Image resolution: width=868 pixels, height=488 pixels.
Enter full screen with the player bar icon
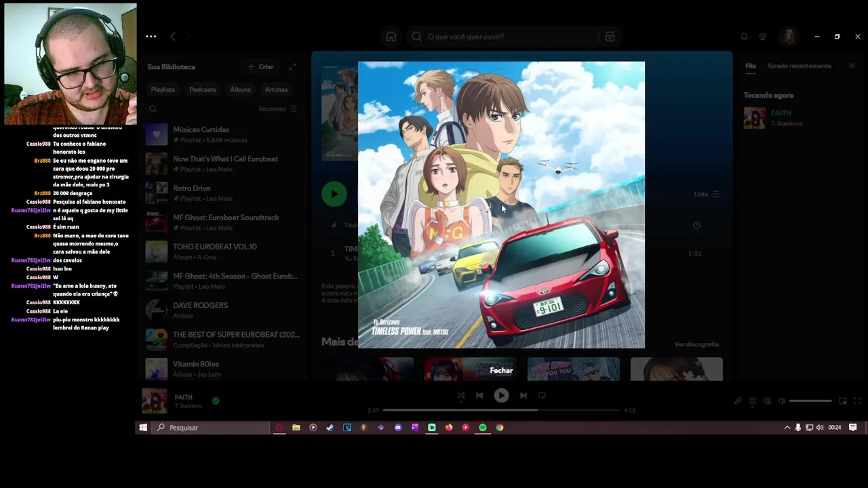[857, 401]
